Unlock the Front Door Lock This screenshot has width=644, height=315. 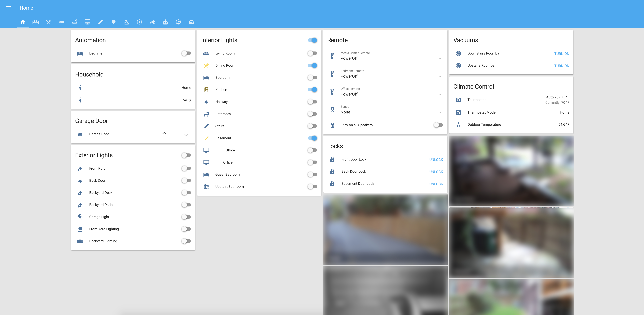[x=436, y=160]
